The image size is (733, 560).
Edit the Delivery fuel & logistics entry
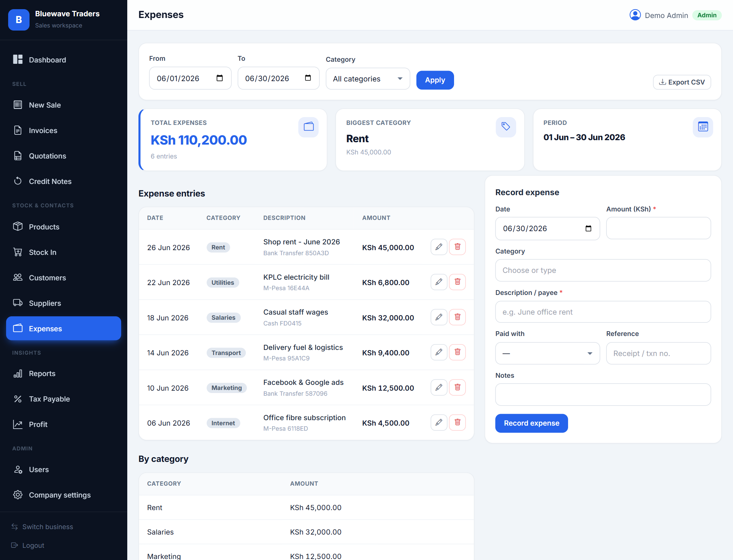[439, 352]
